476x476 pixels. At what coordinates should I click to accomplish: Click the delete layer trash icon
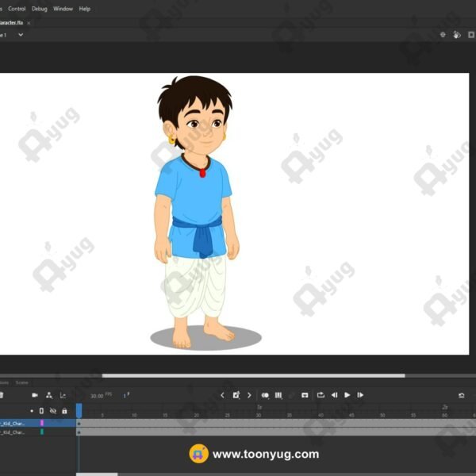pos(2,395)
